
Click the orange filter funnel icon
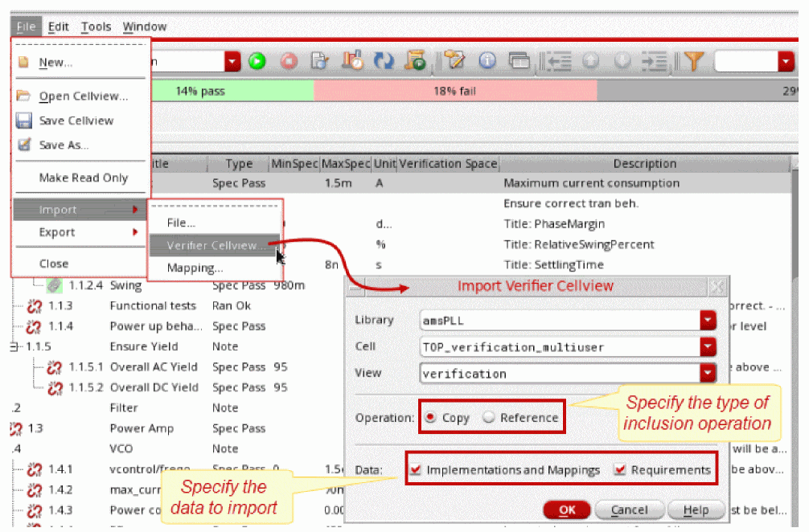point(693,61)
